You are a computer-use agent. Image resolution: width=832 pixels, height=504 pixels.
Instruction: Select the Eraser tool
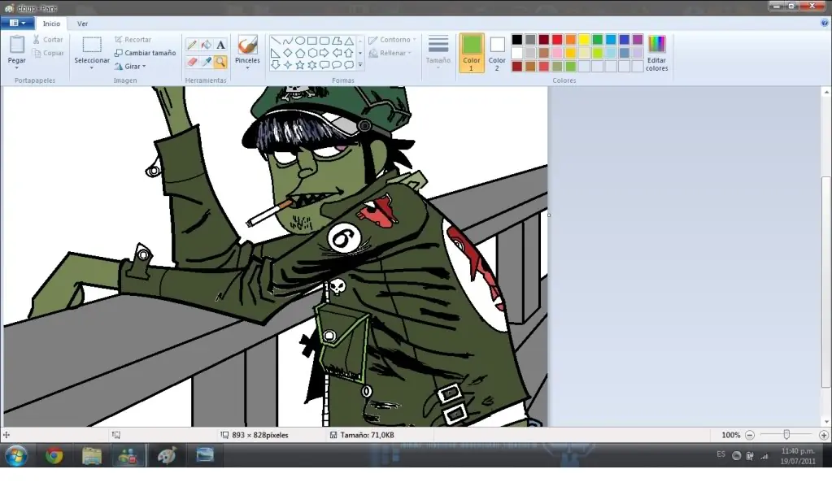(x=192, y=62)
